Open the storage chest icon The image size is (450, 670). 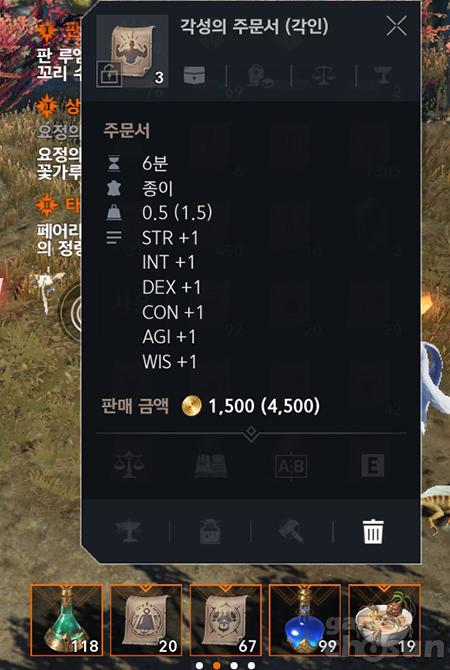[194, 75]
